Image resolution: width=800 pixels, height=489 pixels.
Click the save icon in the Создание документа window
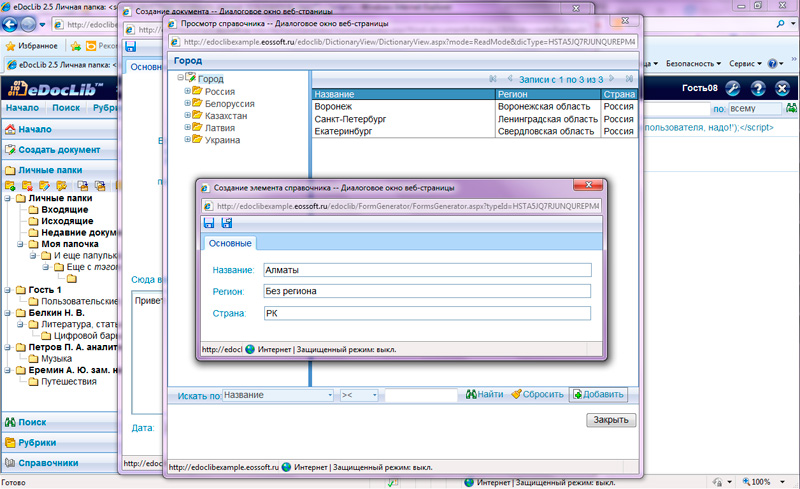pyautogui.click(x=131, y=46)
